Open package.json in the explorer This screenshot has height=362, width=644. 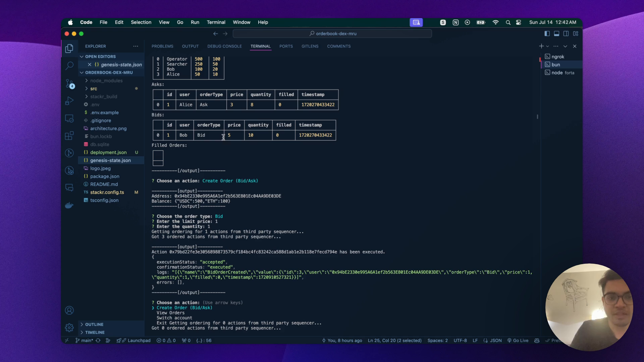pyautogui.click(x=105, y=176)
